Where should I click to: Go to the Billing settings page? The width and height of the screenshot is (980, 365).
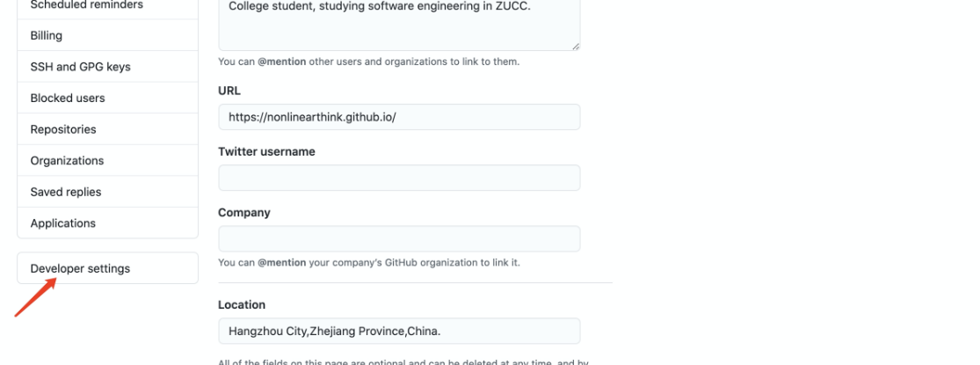coord(46,36)
